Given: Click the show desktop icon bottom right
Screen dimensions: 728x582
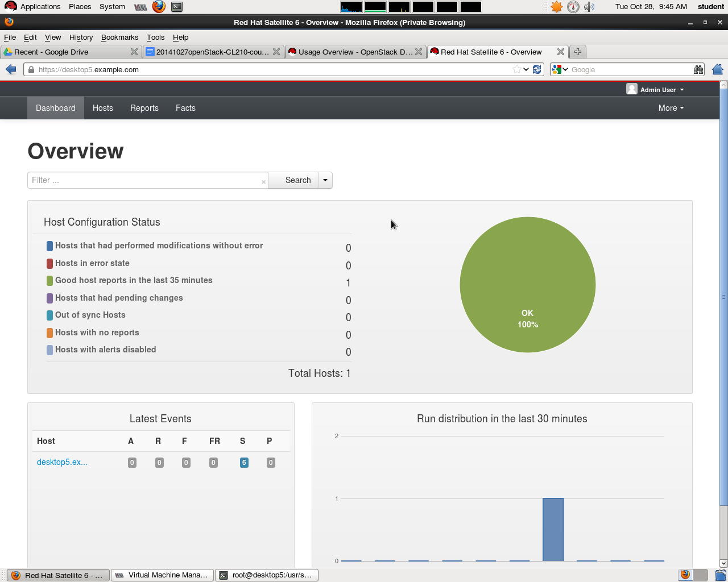Looking at the screenshot, I should pyautogui.click(x=721, y=575).
